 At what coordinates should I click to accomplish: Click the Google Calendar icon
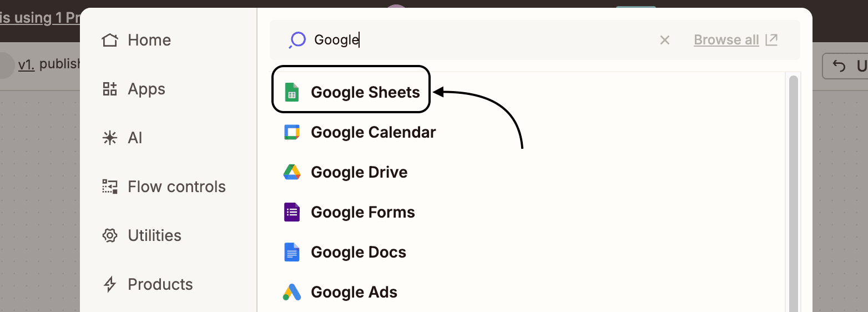pyautogui.click(x=291, y=132)
